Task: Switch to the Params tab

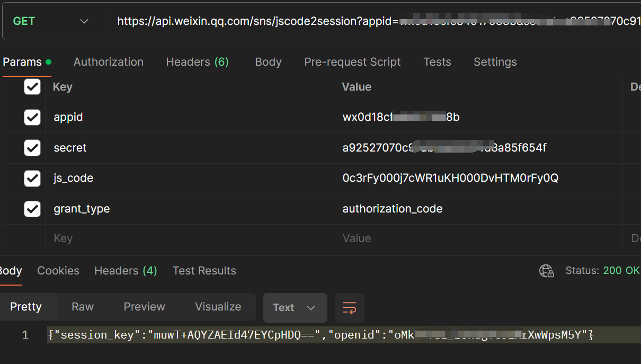Action: click(x=26, y=62)
